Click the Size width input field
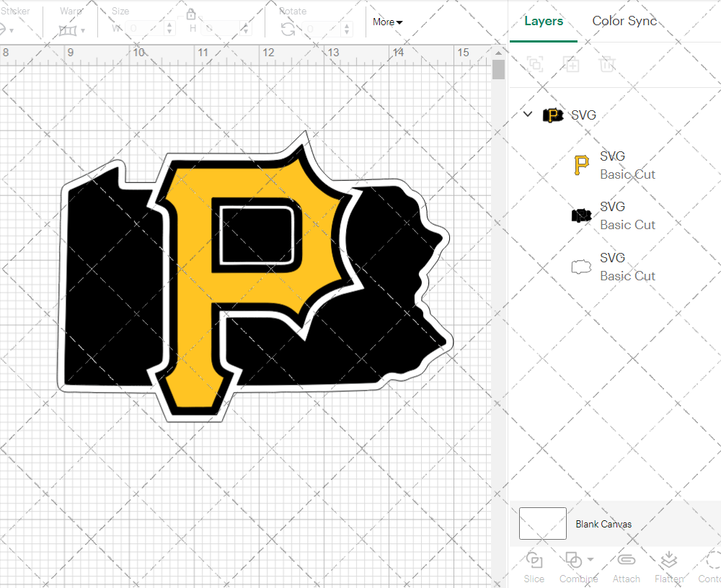The width and height of the screenshot is (721, 588). click(145, 29)
